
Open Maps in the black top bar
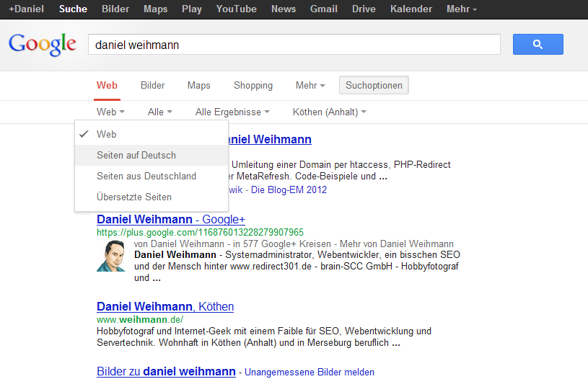156,9
